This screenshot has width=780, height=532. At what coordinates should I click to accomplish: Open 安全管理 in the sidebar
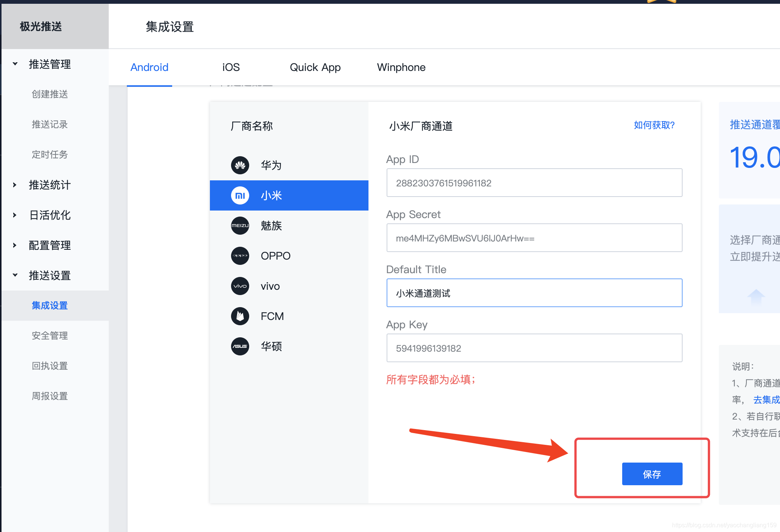(50, 336)
